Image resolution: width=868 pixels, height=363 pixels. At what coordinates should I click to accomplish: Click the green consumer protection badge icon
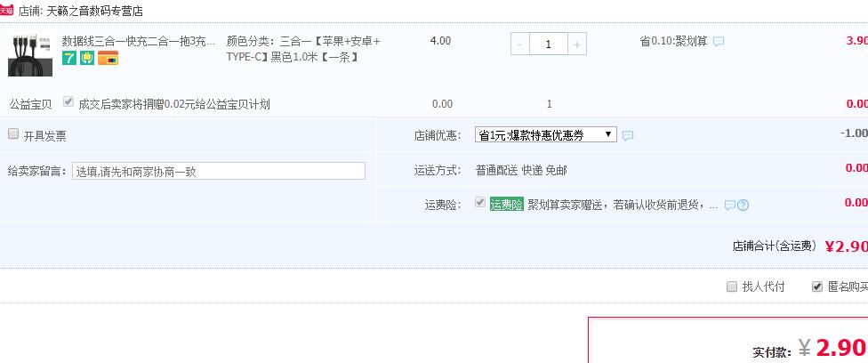pyautogui.click(x=87, y=58)
